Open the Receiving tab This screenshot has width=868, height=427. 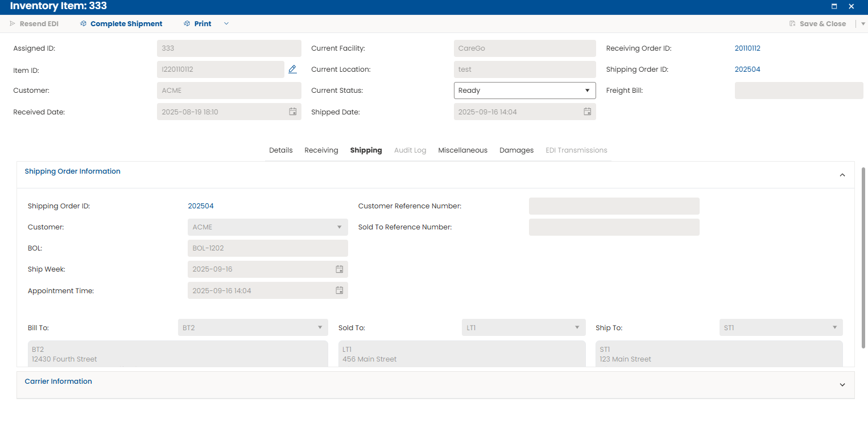321,150
